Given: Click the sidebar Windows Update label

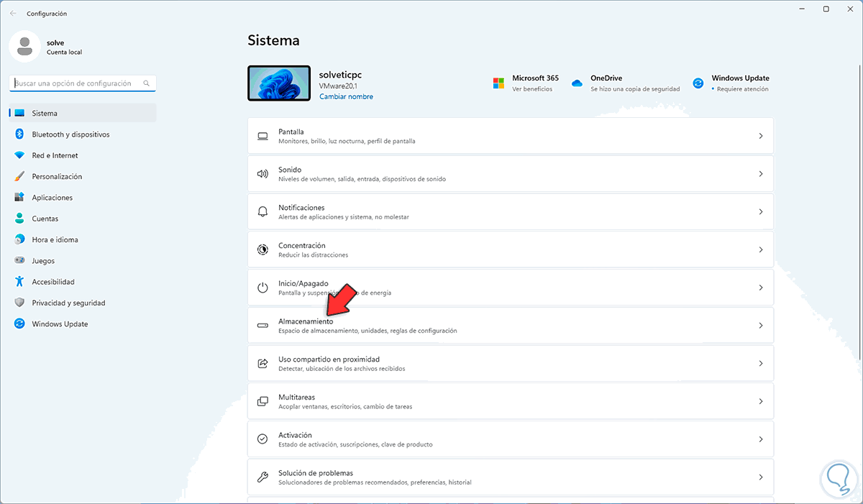Looking at the screenshot, I should [60, 324].
